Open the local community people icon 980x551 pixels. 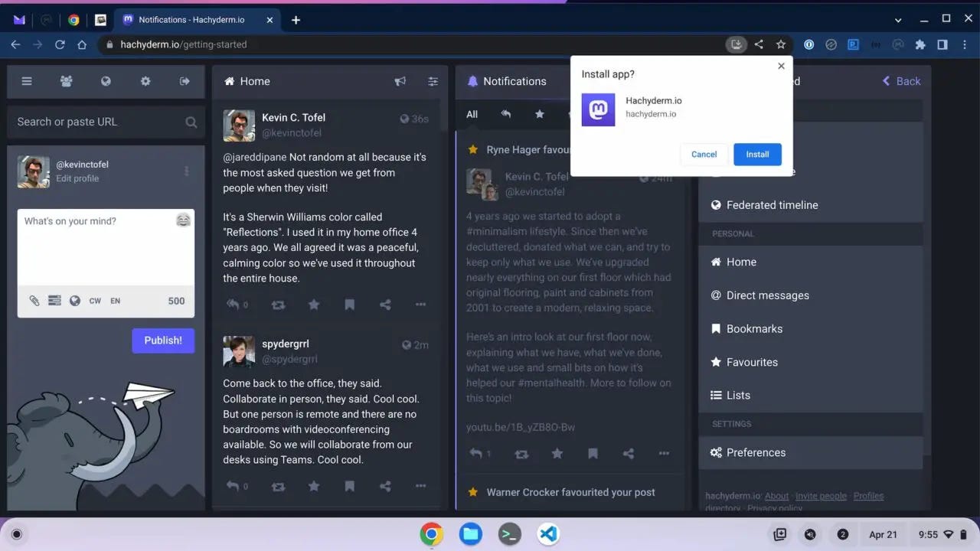67,81
